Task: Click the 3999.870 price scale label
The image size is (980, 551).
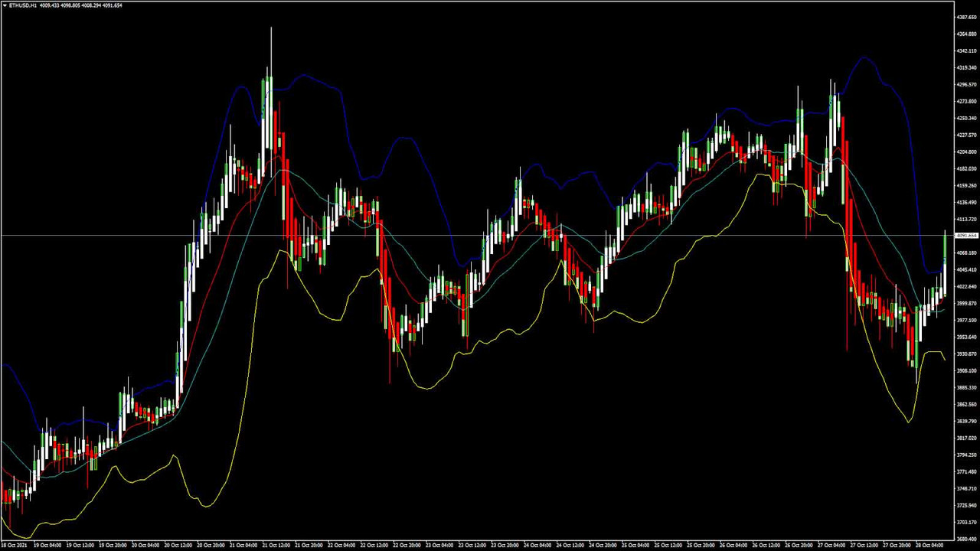Action: (x=966, y=303)
